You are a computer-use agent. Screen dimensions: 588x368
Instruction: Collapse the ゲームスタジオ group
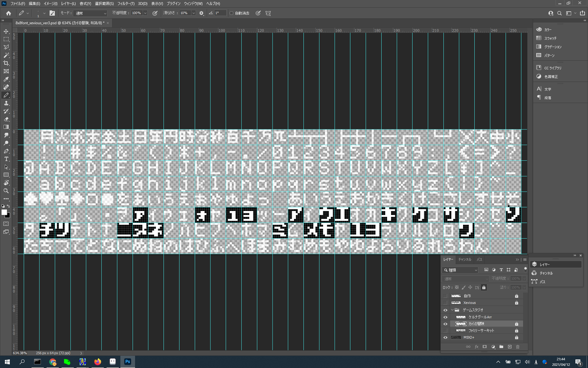click(452, 310)
